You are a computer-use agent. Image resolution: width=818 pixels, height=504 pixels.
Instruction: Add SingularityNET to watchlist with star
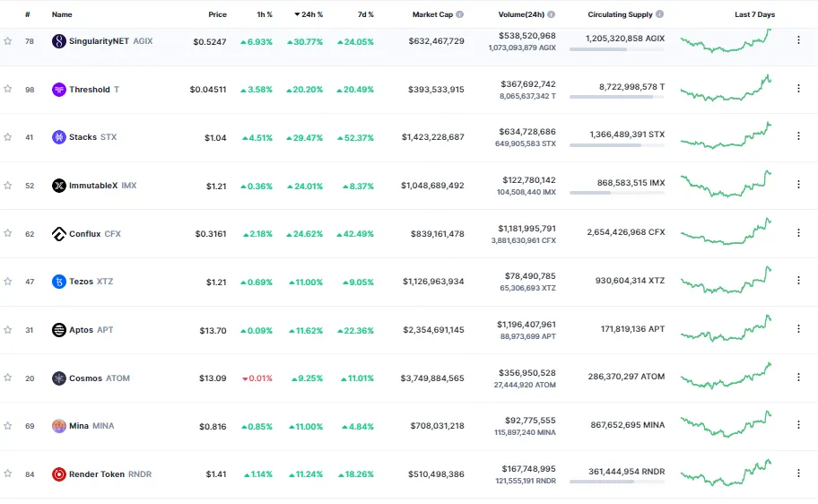(8, 40)
